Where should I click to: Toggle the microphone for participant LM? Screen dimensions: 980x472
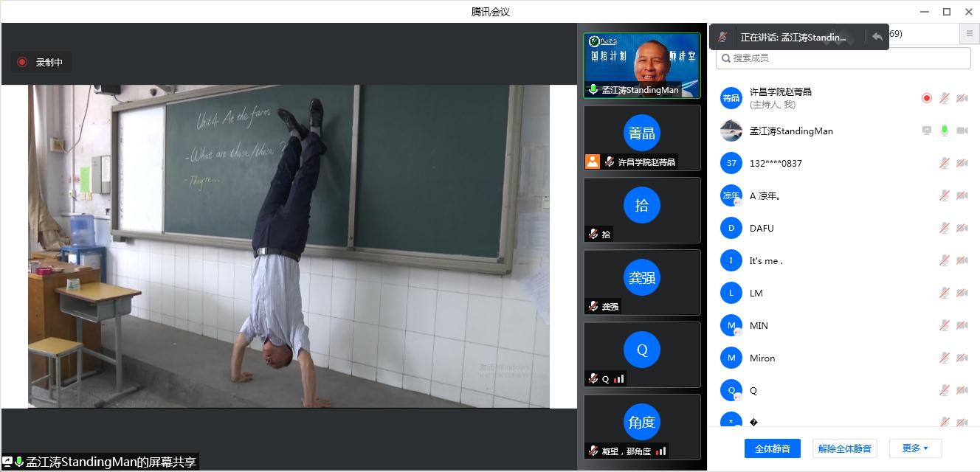coord(945,293)
